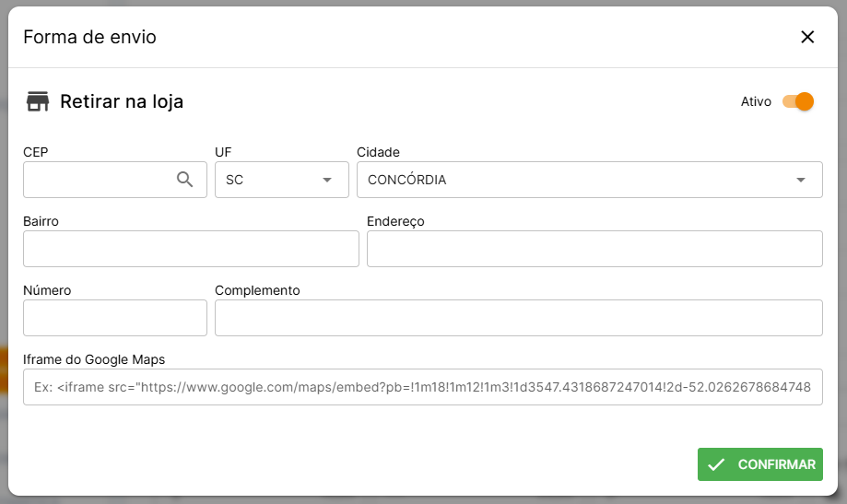Select the SC value in UF field
The image size is (847, 504).
(x=235, y=180)
